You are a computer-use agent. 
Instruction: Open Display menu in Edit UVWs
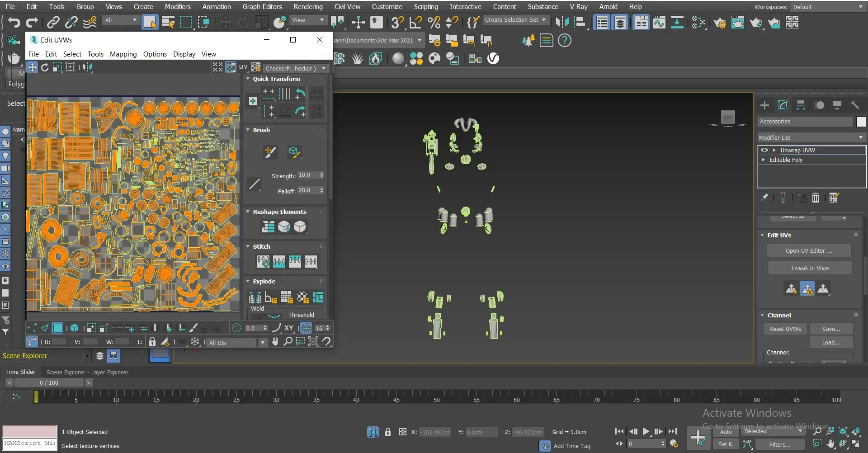[184, 54]
